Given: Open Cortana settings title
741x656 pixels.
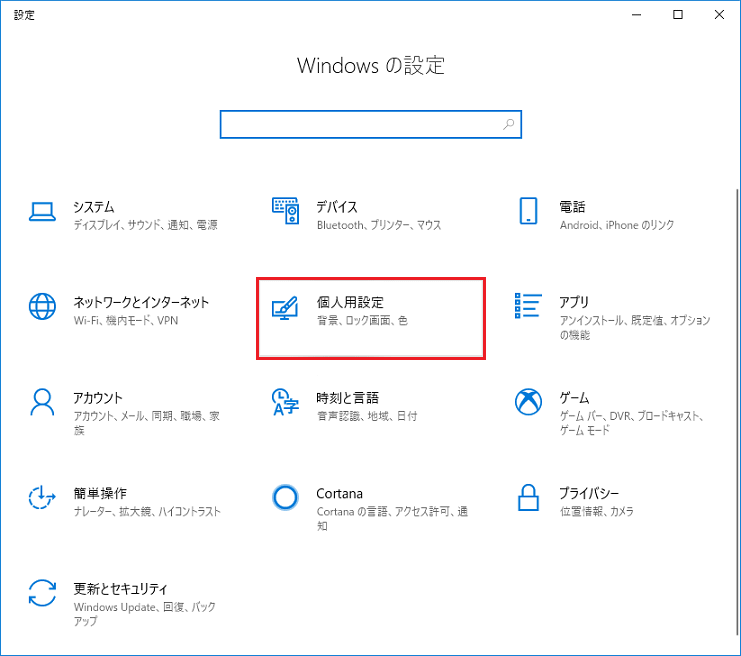Looking at the screenshot, I should pyautogui.click(x=339, y=493).
